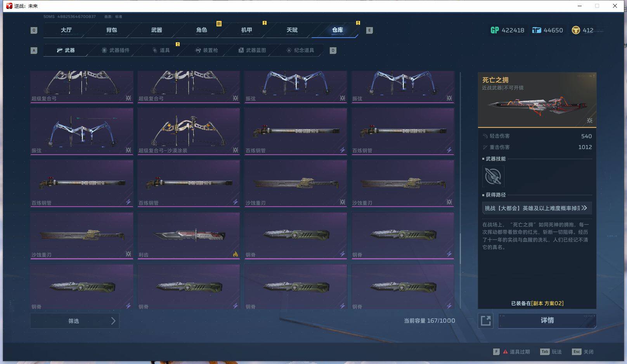Click the GP currency icon
This screenshot has height=364, width=627.
click(495, 30)
